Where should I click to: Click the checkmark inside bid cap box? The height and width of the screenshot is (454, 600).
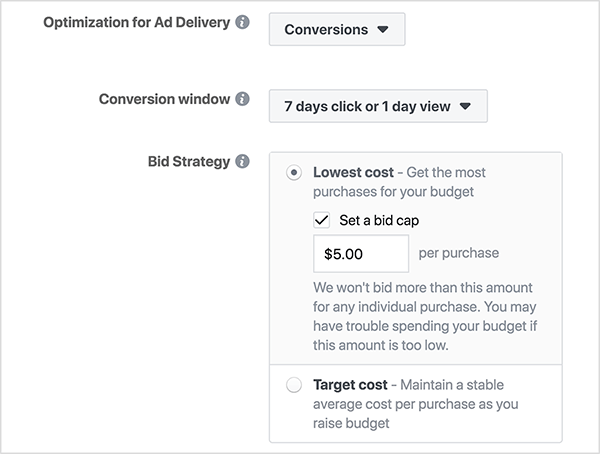[x=322, y=220]
